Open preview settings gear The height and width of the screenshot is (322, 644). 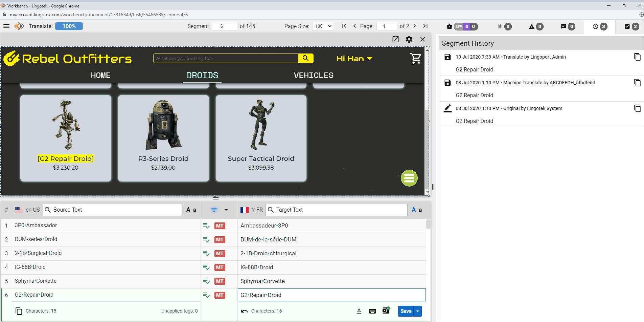coord(409,39)
